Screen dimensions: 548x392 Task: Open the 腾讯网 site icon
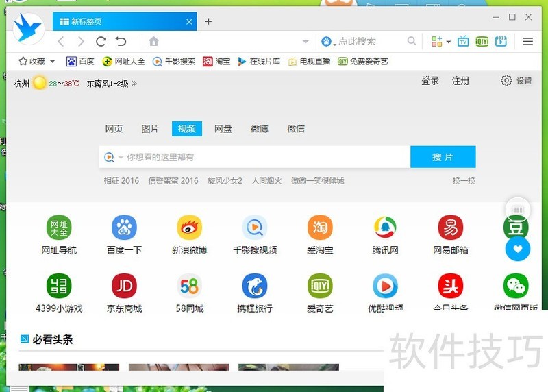pos(385,228)
